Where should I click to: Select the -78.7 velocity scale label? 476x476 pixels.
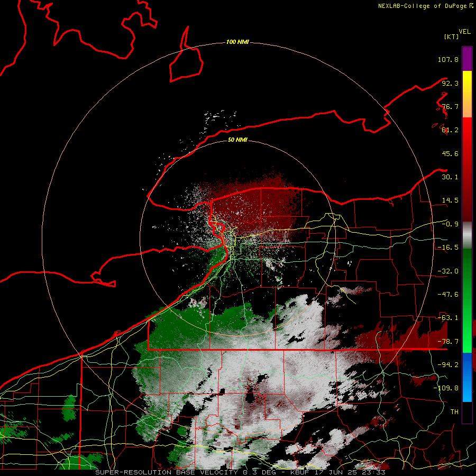(x=448, y=342)
